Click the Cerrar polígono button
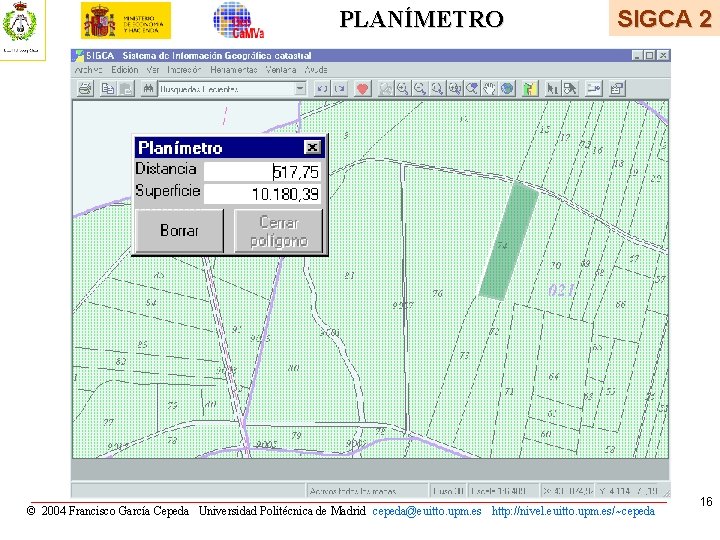The height and width of the screenshot is (540, 720). click(278, 231)
